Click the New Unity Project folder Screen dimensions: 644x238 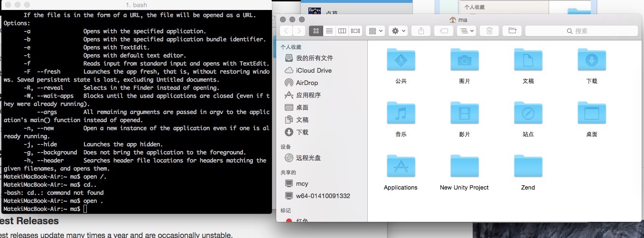coord(465,166)
